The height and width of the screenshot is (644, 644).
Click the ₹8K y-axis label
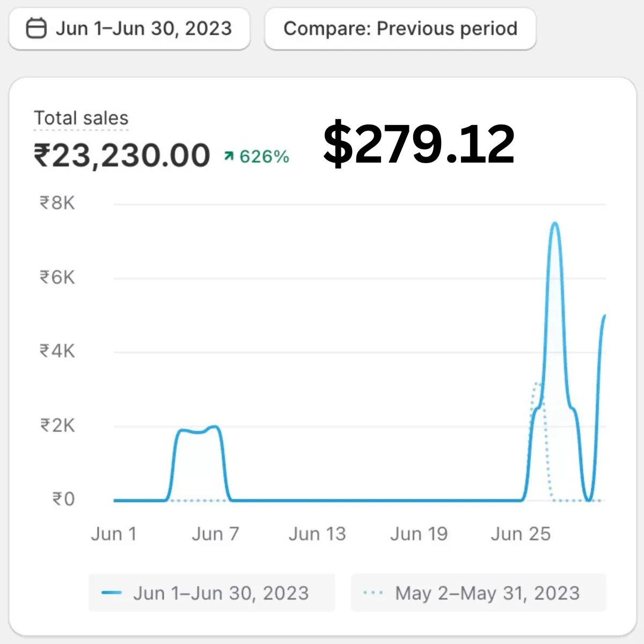tap(57, 203)
